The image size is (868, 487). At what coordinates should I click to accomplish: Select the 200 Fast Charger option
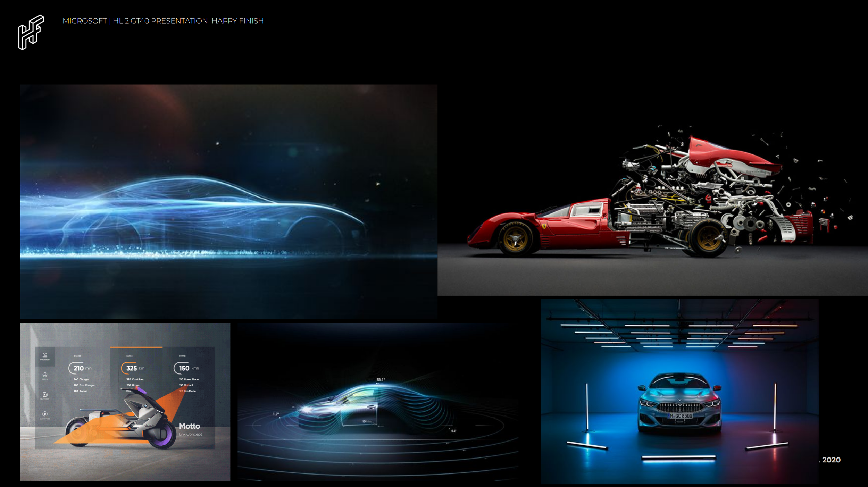(x=84, y=385)
